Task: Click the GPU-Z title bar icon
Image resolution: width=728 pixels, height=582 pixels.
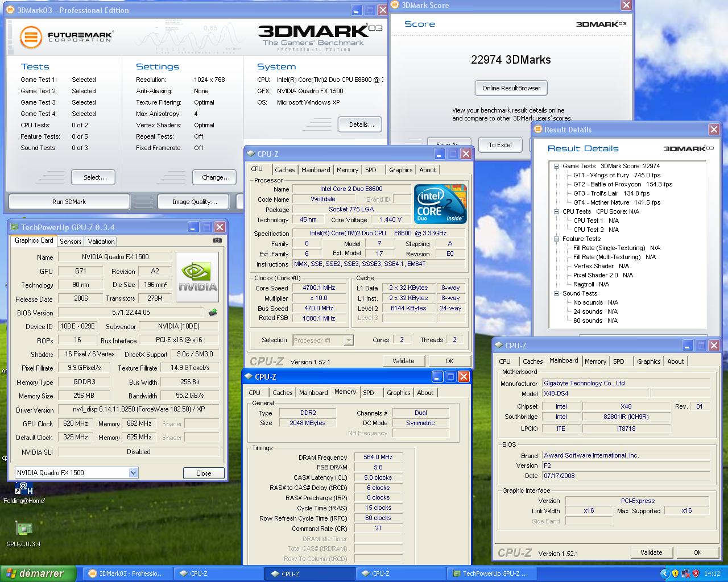Action: coord(14,227)
